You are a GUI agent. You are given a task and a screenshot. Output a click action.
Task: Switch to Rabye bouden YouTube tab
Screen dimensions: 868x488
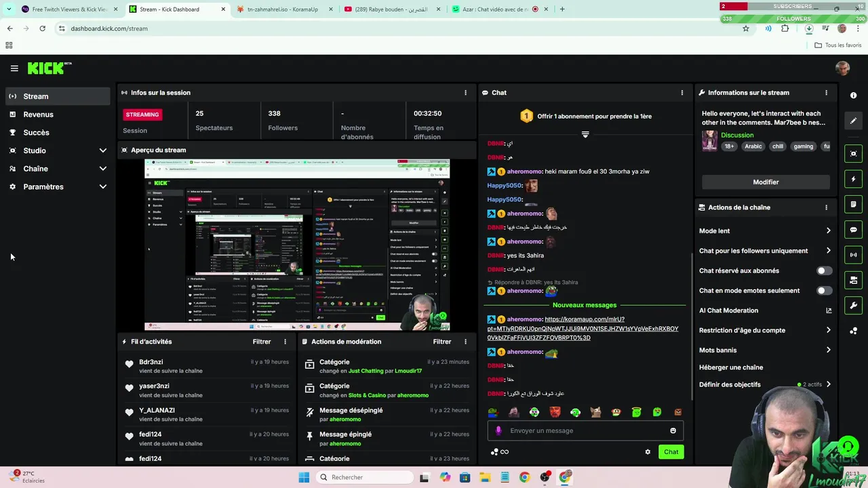pos(391,9)
